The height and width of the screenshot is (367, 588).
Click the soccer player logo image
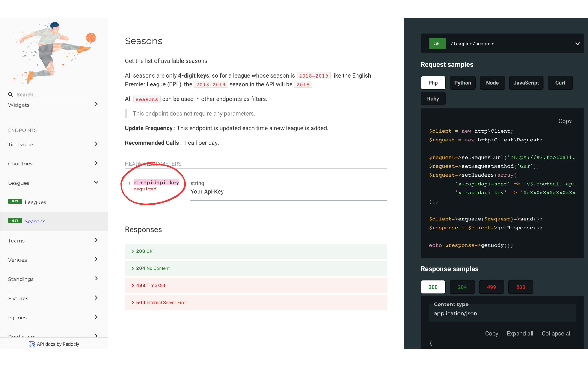(54, 53)
